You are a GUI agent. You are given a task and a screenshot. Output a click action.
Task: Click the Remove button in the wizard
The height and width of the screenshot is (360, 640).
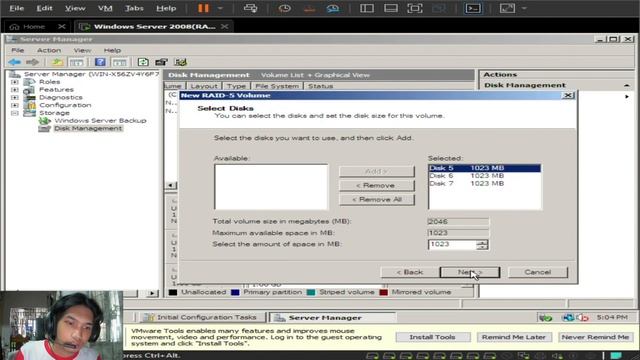(x=376, y=185)
